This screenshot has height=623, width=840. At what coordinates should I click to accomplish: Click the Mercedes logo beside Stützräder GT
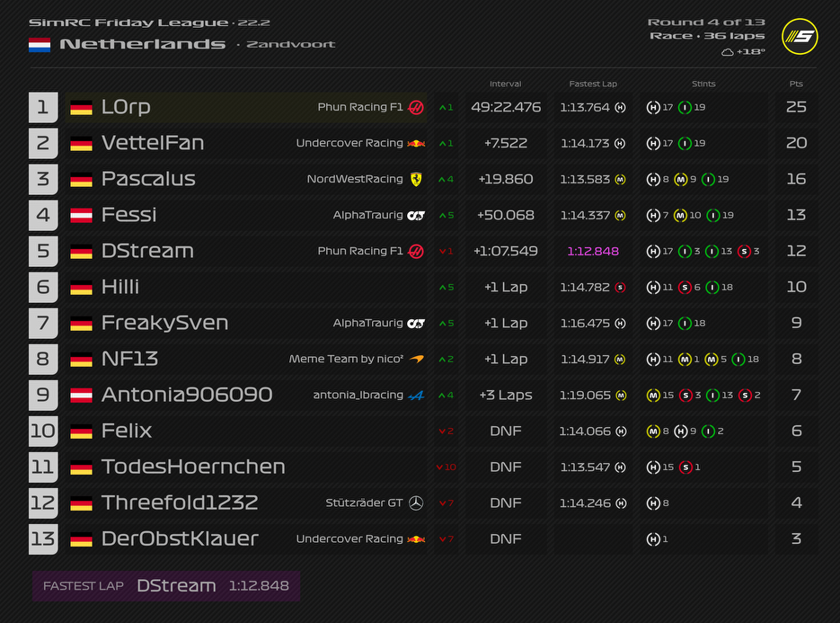pyautogui.click(x=416, y=503)
